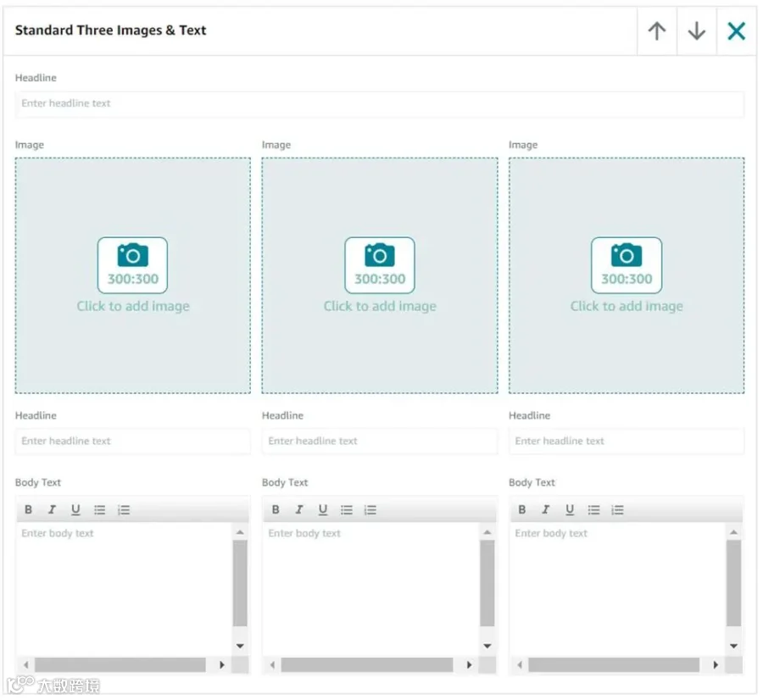Click vertical scrollbar thumb in middle body text
Screen dimensions: 763x700
(x=487, y=584)
